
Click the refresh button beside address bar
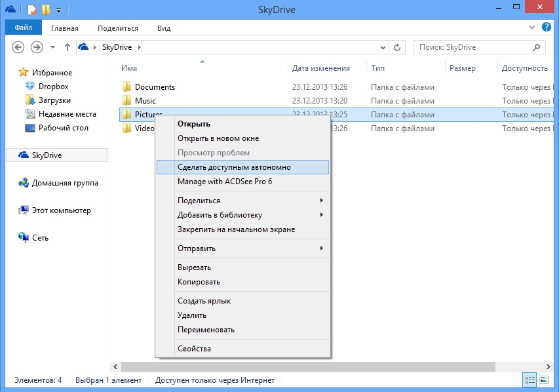coord(398,47)
